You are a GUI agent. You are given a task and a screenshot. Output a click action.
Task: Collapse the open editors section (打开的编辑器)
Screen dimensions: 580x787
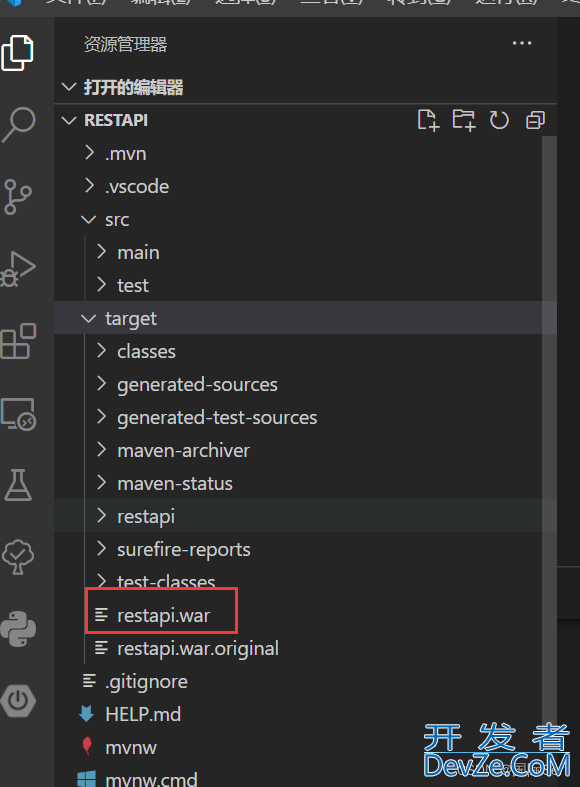[x=69, y=87]
